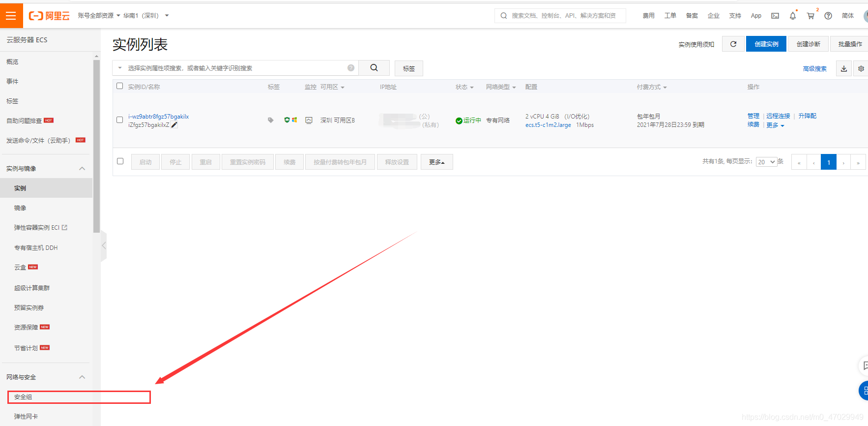868x426 pixels.
Task: Select page 1 in pagination
Action: (829, 162)
